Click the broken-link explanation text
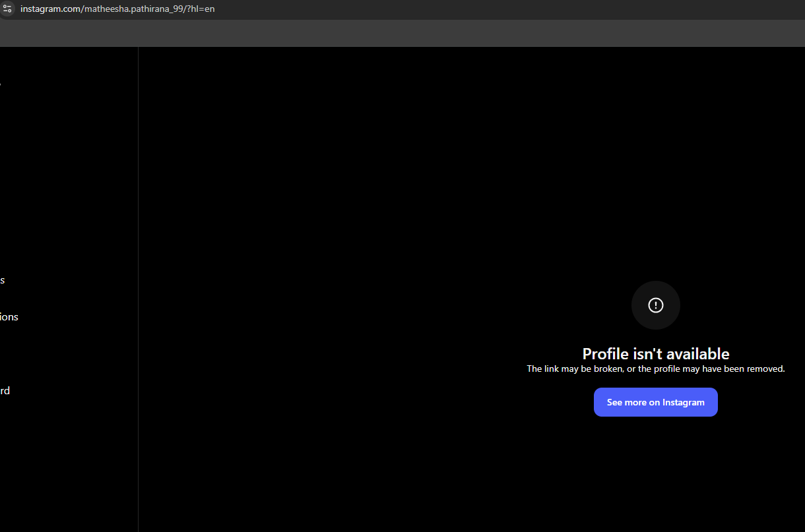Screen dimensions: 805x532 pos(655,369)
